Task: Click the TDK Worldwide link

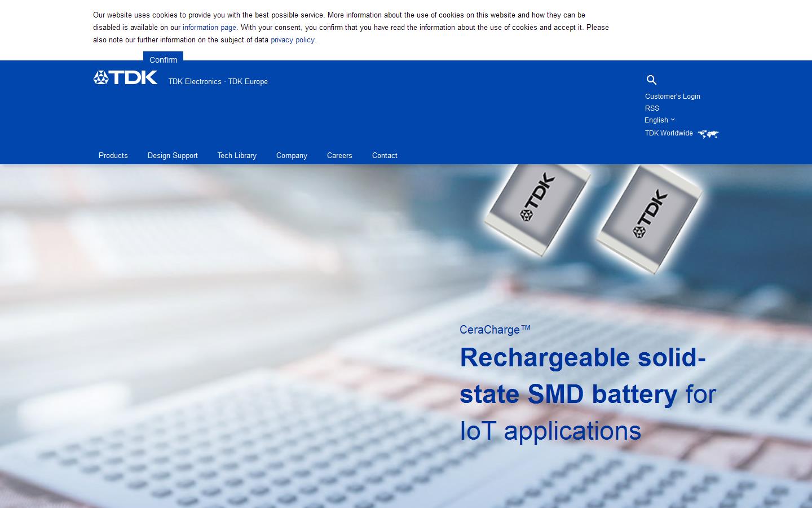Action: [669, 133]
